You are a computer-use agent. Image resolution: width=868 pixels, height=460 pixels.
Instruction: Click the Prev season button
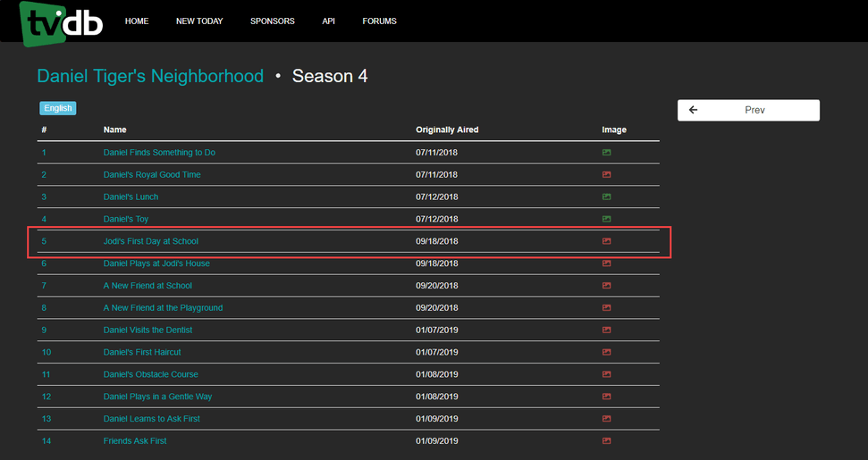click(748, 110)
